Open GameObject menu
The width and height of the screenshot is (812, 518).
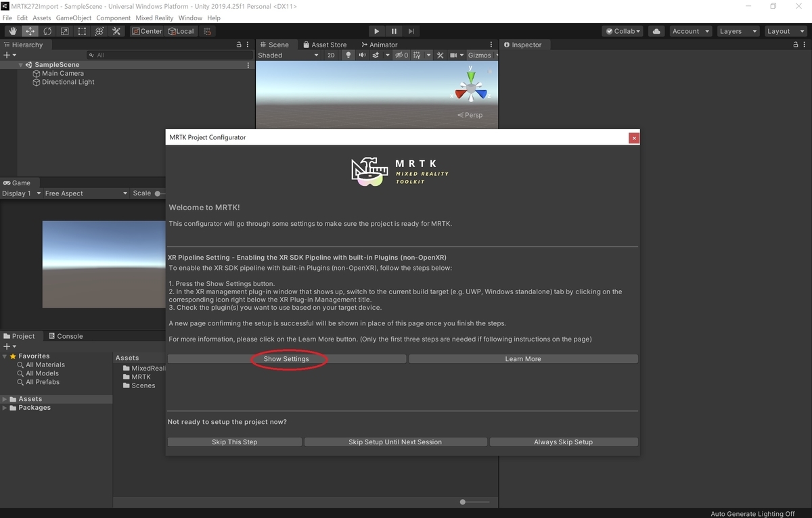[73, 18]
